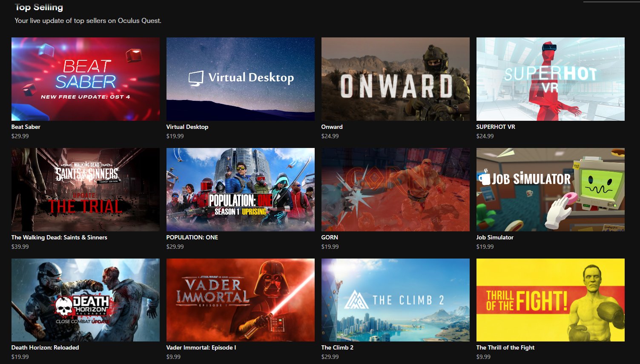Click the $29.99 price under POPULATION: ONE

[175, 247]
